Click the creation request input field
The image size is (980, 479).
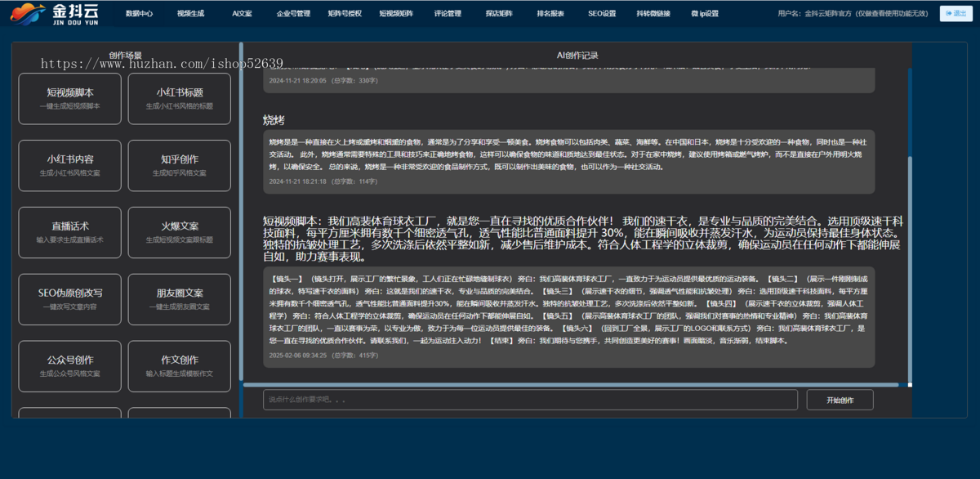point(530,400)
